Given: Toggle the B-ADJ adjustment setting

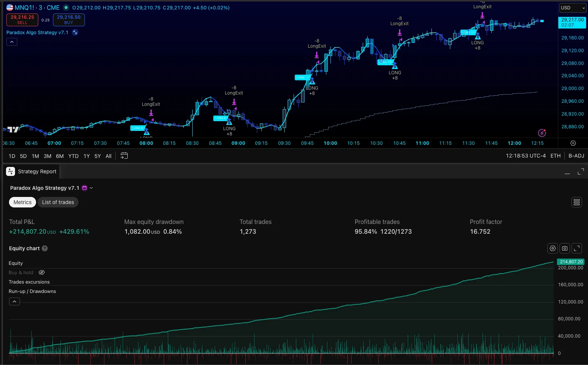Looking at the screenshot, I should click(x=576, y=156).
